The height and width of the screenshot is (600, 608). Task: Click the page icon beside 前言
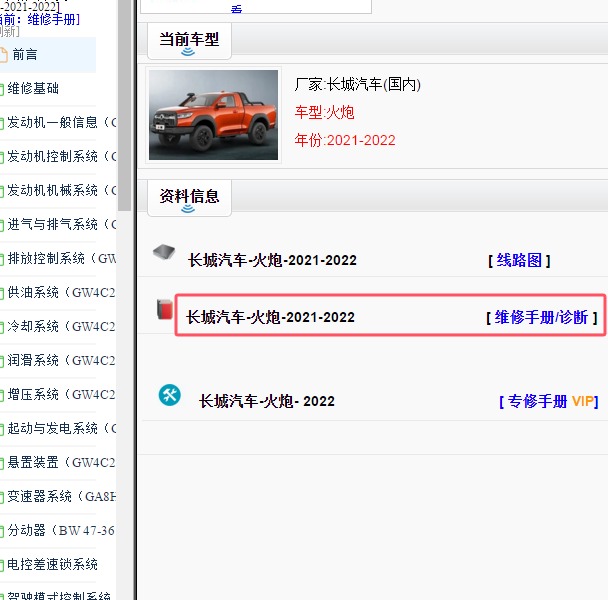[3, 55]
